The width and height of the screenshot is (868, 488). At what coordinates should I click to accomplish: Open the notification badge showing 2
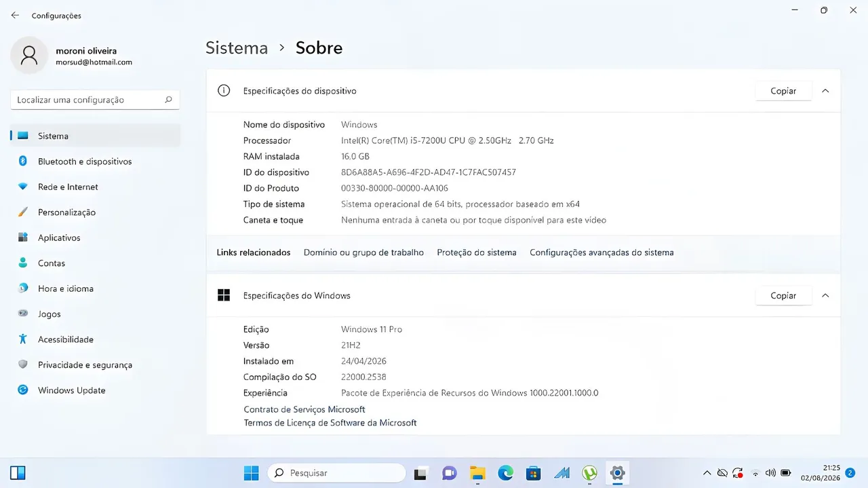tap(850, 472)
